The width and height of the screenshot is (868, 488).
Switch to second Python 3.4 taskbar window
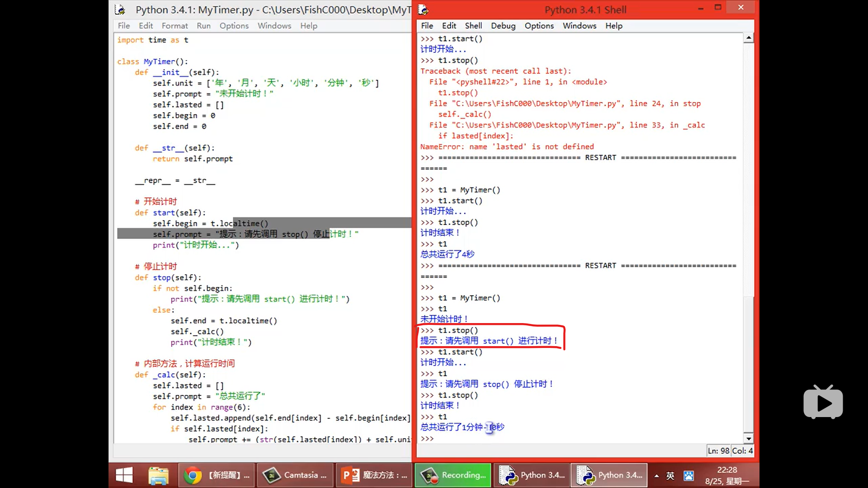pos(609,475)
